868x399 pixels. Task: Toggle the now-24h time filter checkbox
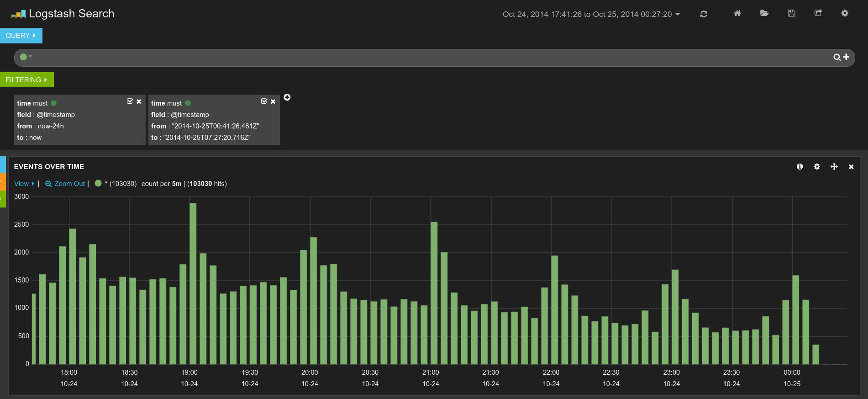[x=130, y=101]
